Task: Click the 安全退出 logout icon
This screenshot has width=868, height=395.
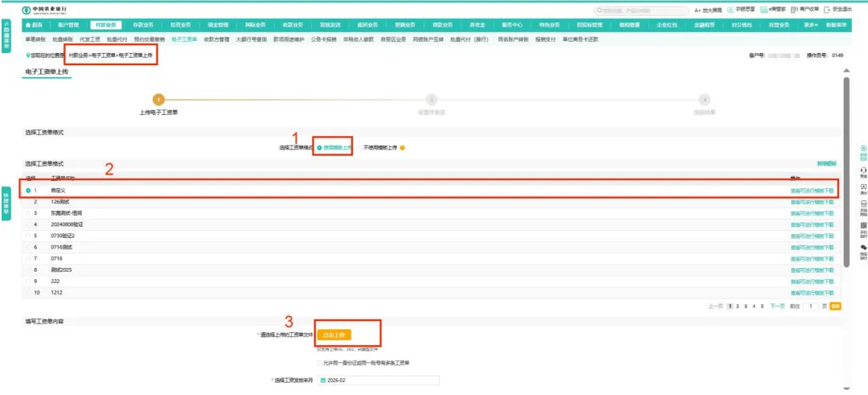Action: click(x=828, y=10)
